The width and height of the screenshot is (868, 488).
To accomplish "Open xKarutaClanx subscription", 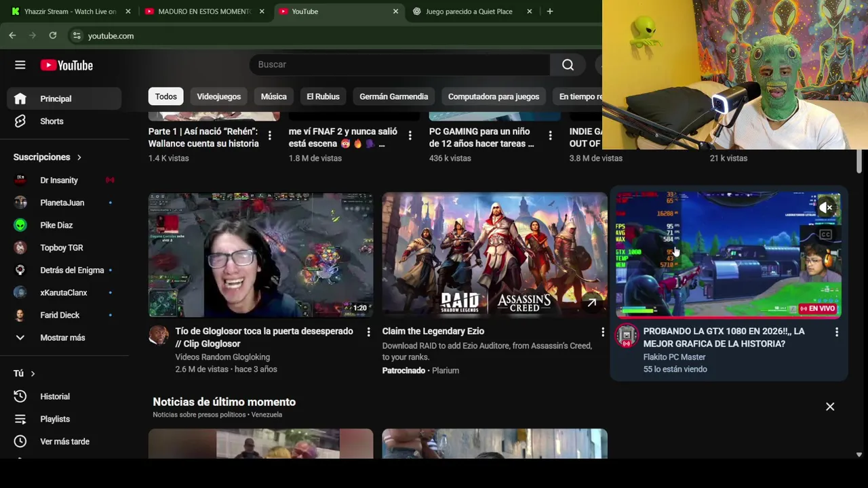I will 64,293.
